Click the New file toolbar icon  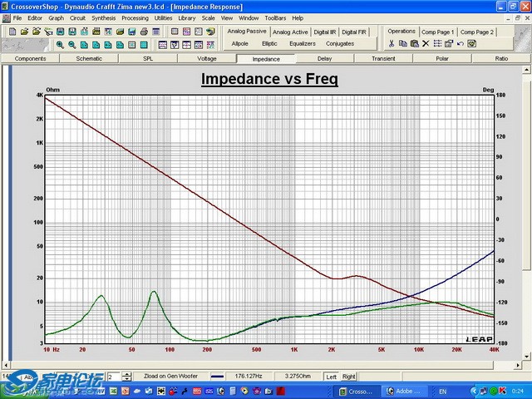[11, 31]
